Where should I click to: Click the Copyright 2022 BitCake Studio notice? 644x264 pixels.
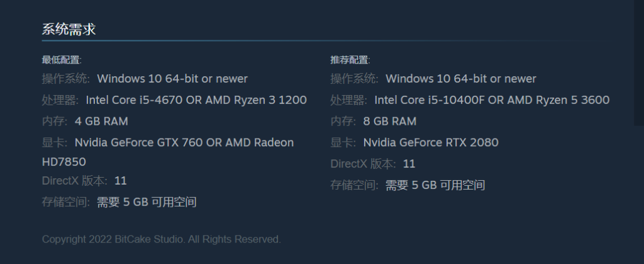(x=162, y=239)
